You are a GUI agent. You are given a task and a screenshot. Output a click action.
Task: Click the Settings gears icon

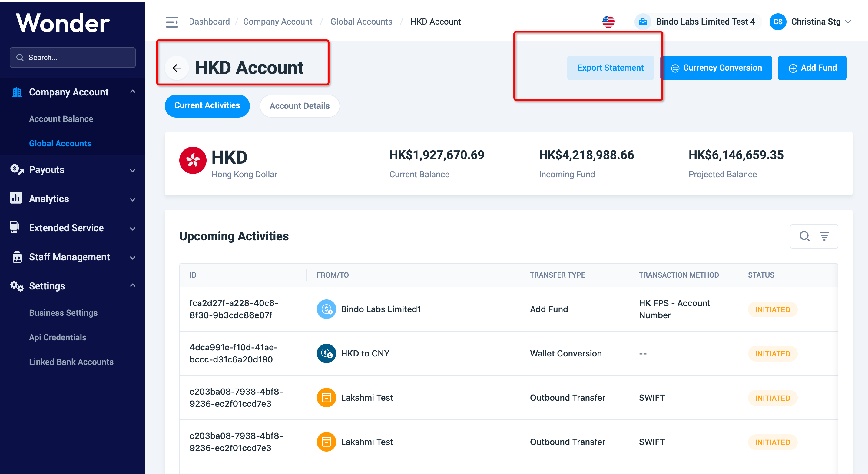click(17, 286)
